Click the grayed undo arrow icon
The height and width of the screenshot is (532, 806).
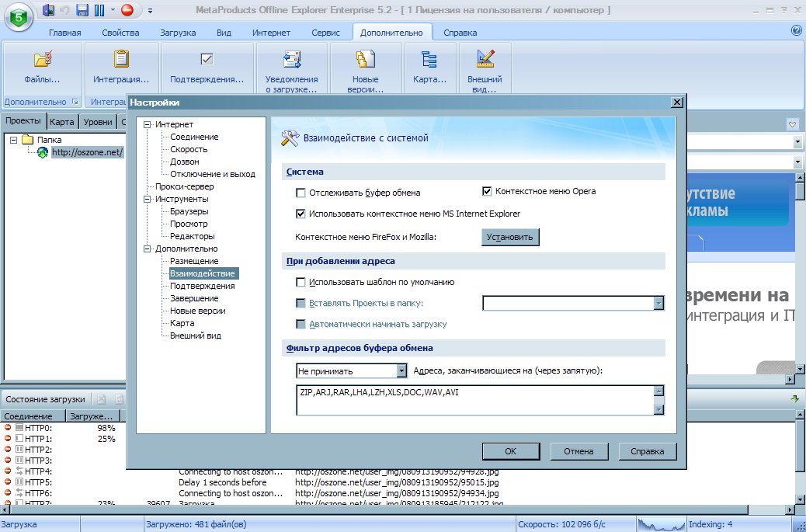point(64,10)
